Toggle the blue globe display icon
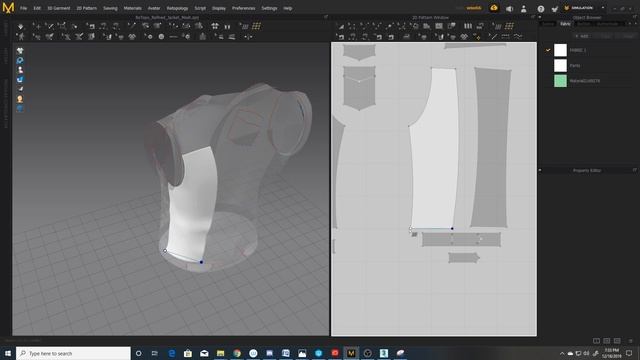Image resolution: width=640 pixels, height=360 pixels. tap(20, 109)
